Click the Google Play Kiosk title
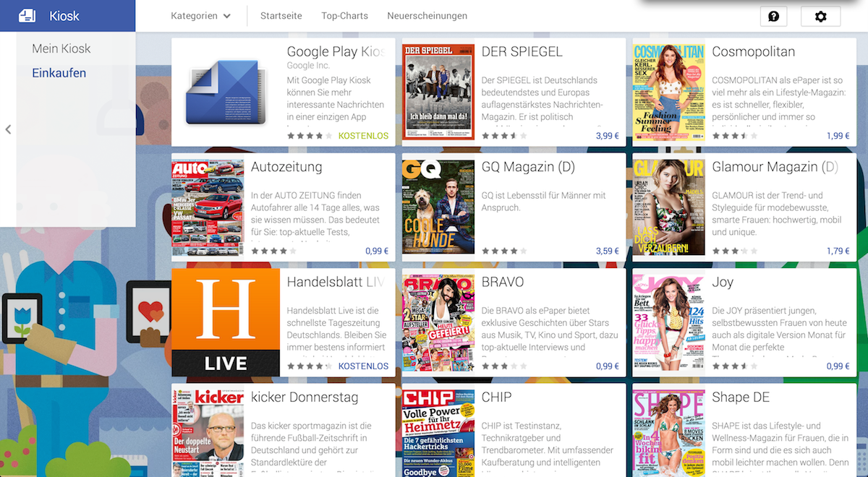This screenshot has width=868, height=477. [x=336, y=52]
